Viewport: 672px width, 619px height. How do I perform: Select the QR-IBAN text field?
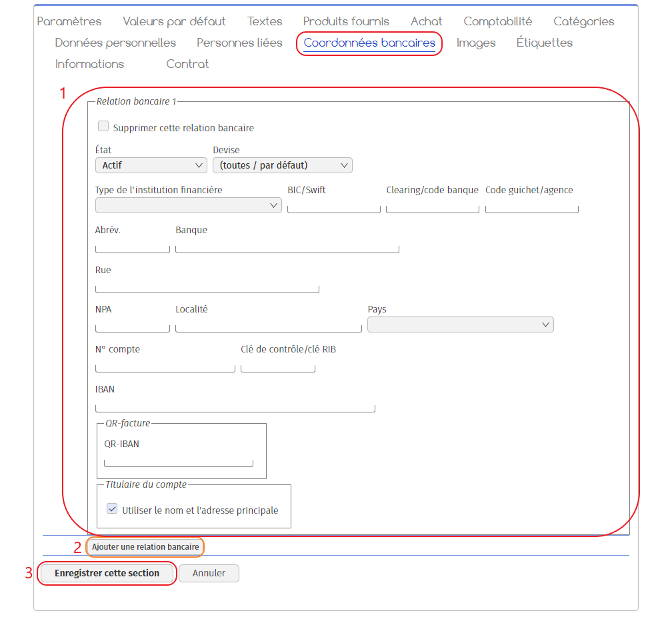[x=179, y=460]
